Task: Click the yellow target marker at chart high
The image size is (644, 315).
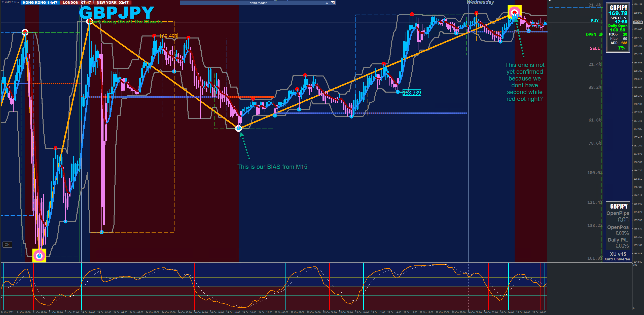Action: click(x=514, y=12)
